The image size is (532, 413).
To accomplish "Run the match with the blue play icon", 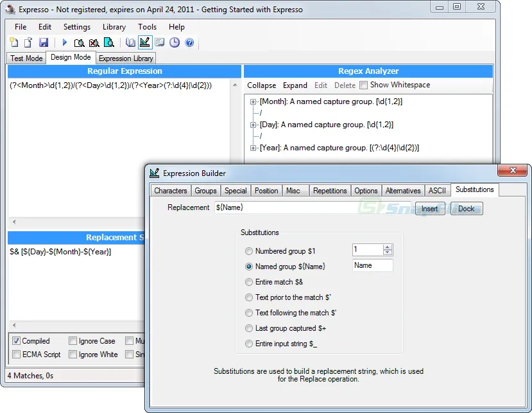I will [64, 42].
